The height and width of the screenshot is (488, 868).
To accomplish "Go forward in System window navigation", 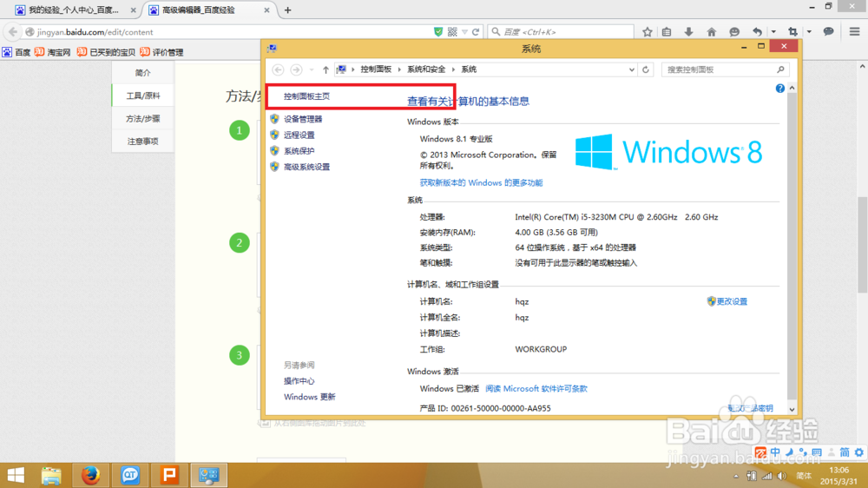I will click(x=296, y=69).
